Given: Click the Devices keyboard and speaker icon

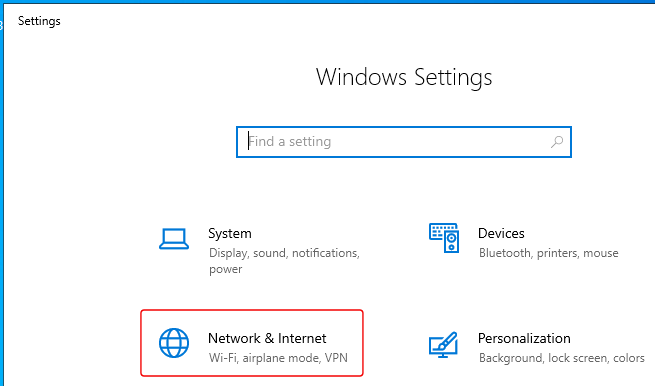Looking at the screenshot, I should (444, 238).
